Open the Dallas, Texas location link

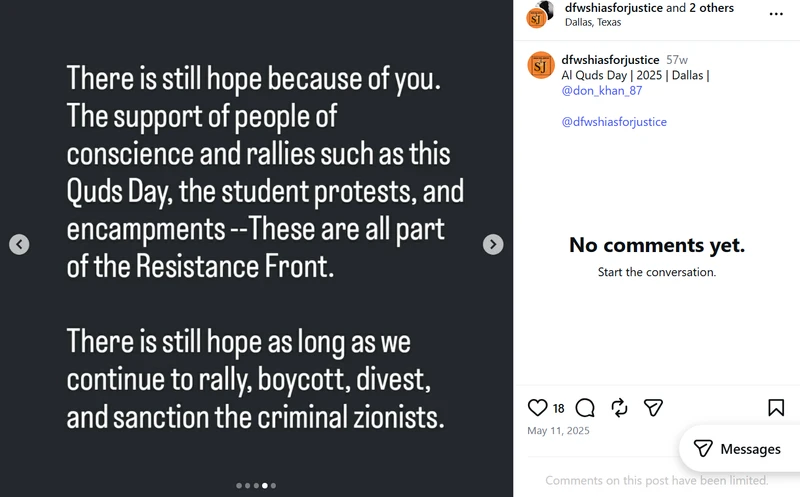[593, 22]
